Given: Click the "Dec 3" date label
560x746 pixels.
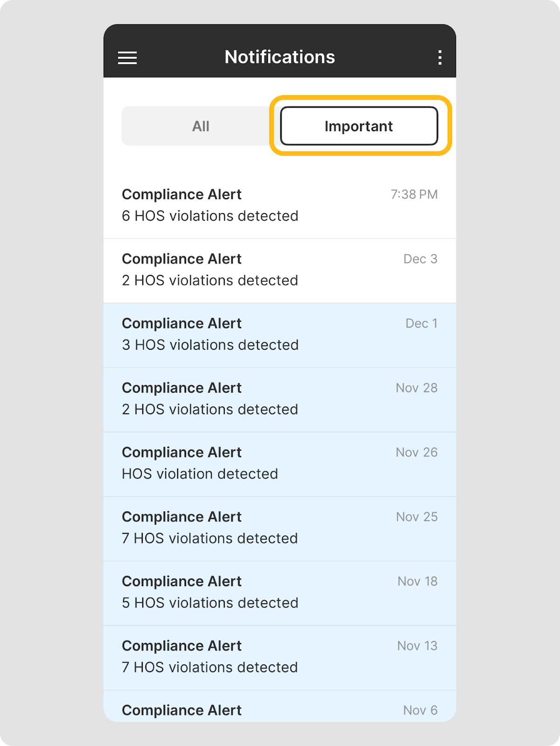Looking at the screenshot, I should pyautogui.click(x=420, y=259).
